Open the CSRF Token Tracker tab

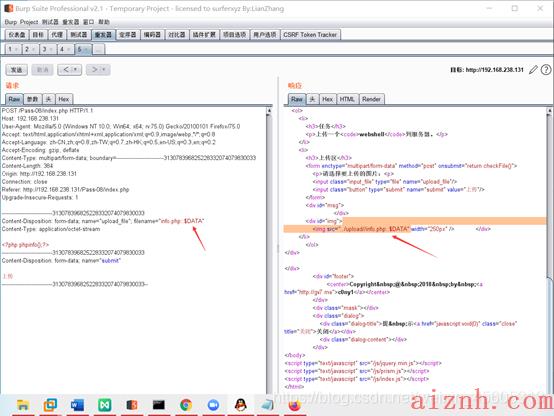[x=310, y=35]
